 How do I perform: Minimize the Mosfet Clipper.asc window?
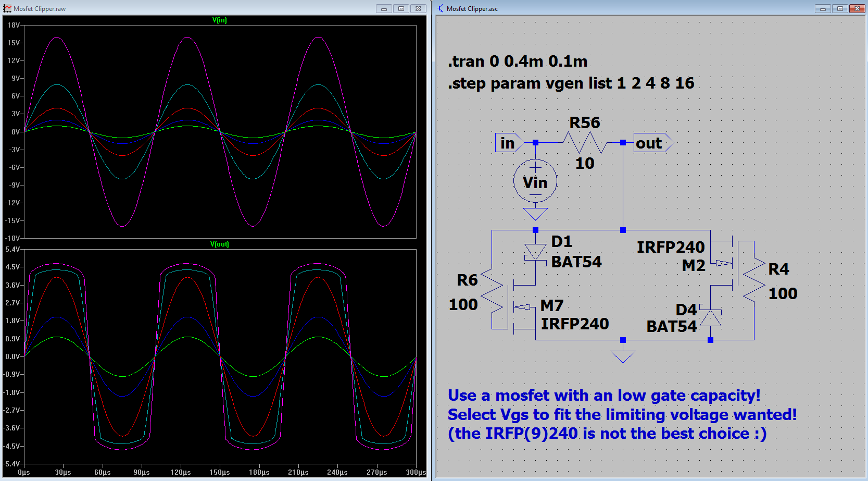823,9
